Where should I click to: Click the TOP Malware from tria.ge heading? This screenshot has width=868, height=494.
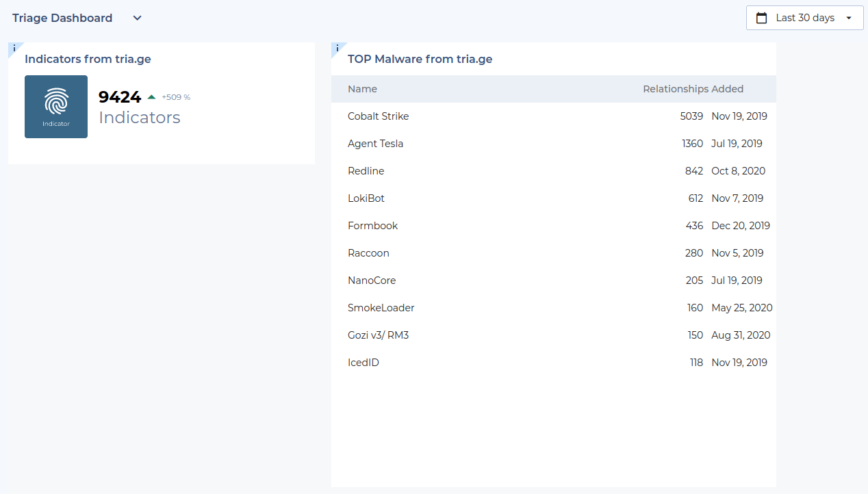coord(420,59)
